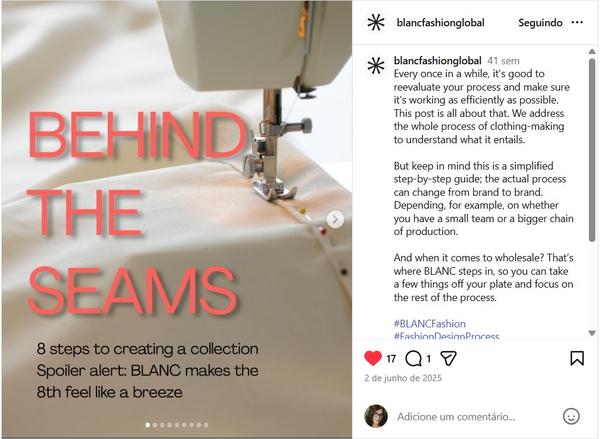
Task: Click the caption scrollbar thumb
Action: pyautogui.click(x=592, y=150)
